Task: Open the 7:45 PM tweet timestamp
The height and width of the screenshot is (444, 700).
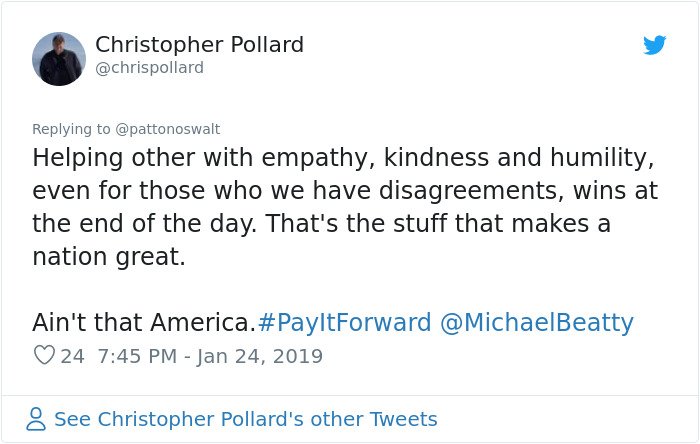Action: pos(137,356)
